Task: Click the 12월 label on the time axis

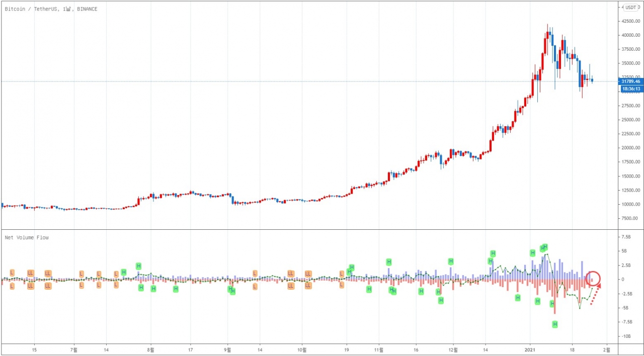Action: click(x=453, y=348)
